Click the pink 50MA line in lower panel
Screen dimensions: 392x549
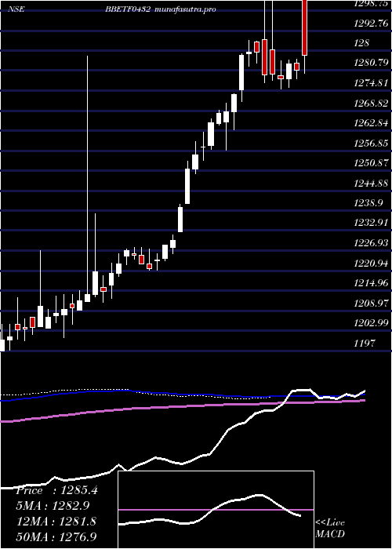coord(182,411)
